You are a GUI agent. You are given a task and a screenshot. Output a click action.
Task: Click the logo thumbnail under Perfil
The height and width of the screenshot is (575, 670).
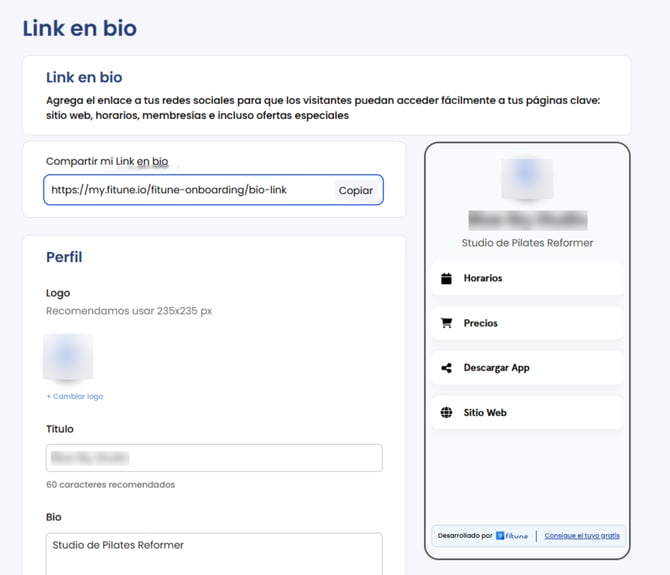tap(68, 357)
